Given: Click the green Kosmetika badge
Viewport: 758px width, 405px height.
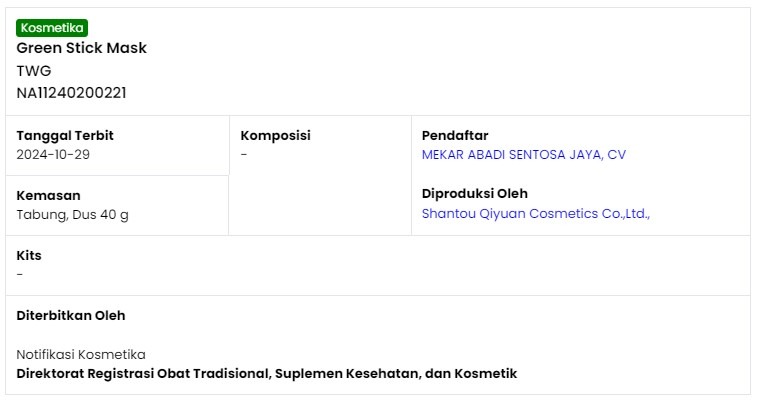Looking at the screenshot, I should (x=52, y=28).
